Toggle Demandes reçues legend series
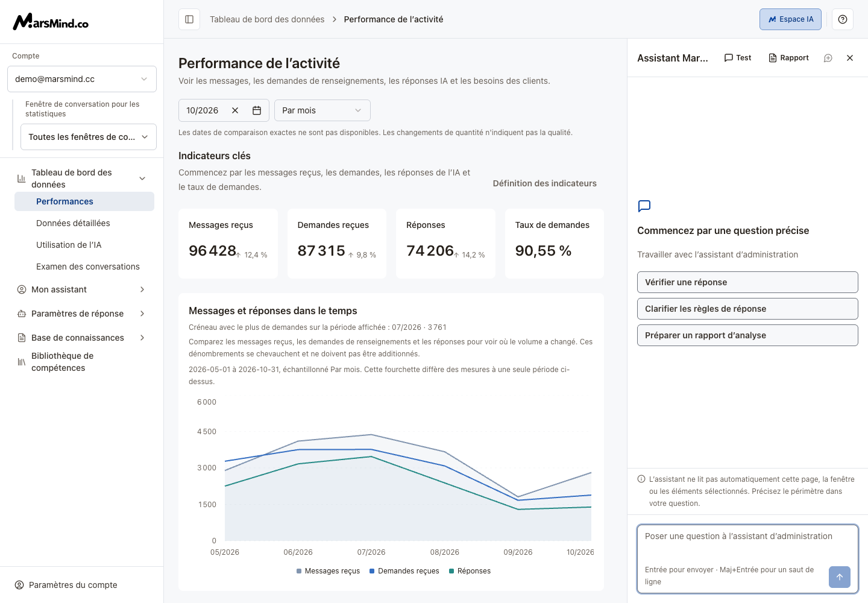The height and width of the screenshot is (603, 868). tap(404, 571)
